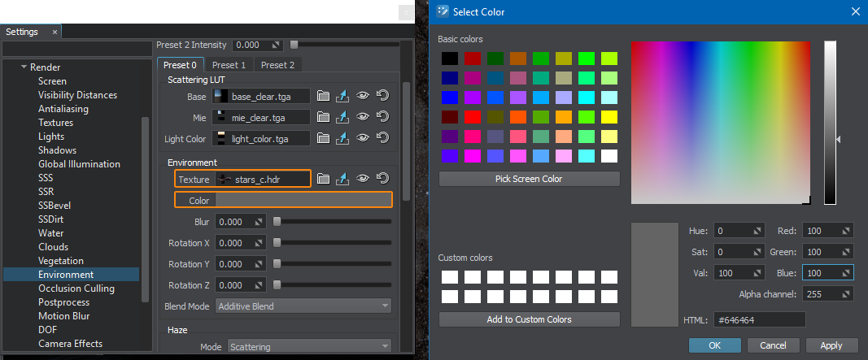This screenshot has width=868, height=360.
Task: Open the Blend Mode dropdown
Action: 303,306
